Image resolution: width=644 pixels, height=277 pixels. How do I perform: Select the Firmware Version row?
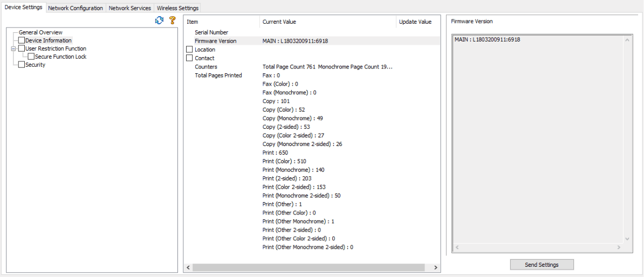(x=312, y=40)
